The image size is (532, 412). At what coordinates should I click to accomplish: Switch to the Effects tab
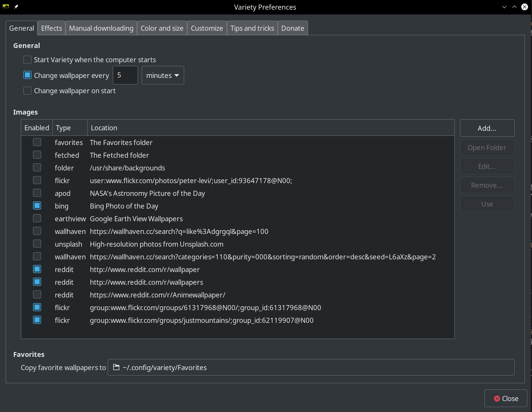(52, 28)
